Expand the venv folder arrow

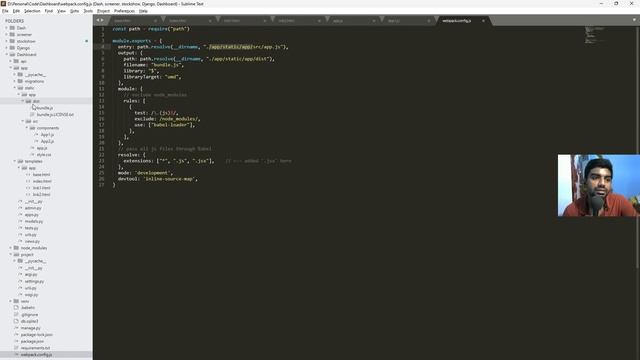click(x=11, y=301)
